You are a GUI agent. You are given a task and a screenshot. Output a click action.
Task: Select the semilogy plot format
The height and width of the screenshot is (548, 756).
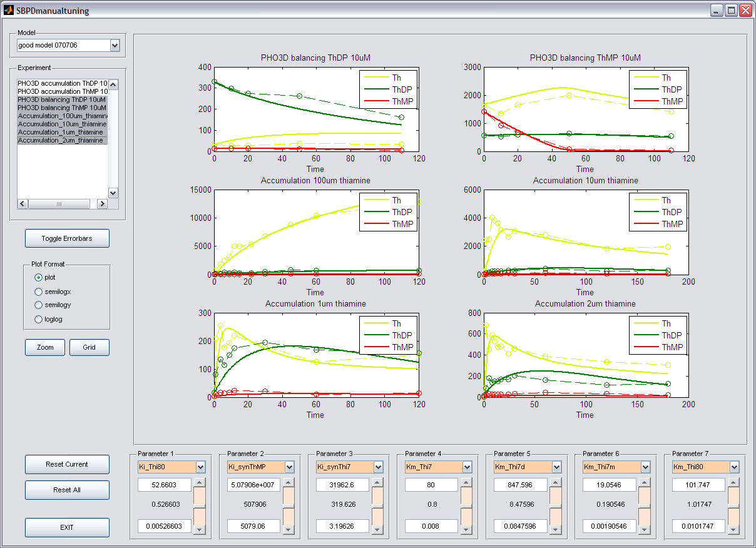click(39, 305)
